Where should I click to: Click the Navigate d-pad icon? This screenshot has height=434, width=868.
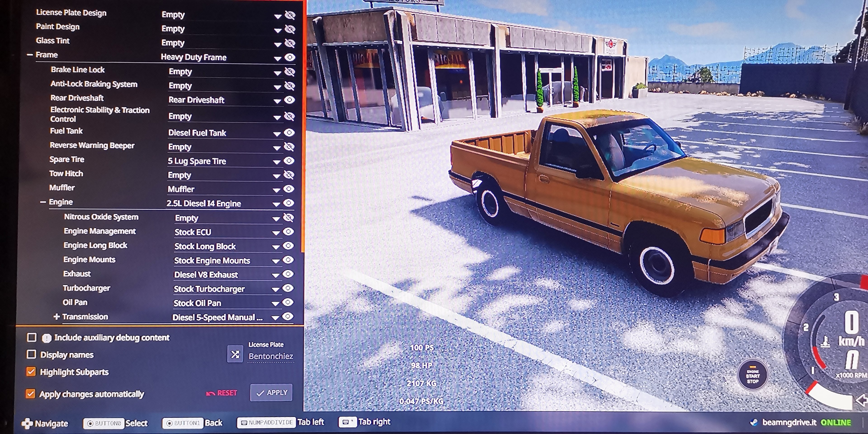(x=27, y=424)
